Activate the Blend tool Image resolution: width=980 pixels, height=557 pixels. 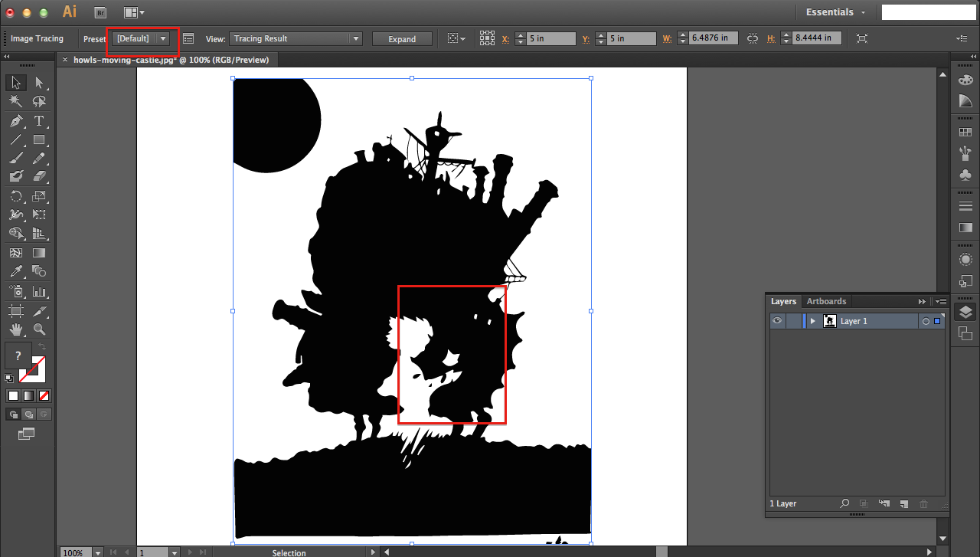[39, 271]
